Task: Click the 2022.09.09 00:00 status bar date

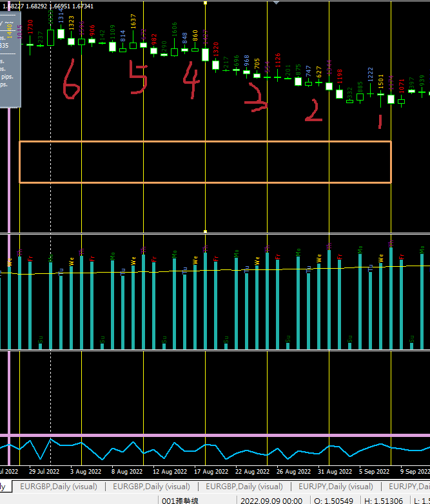Action: pyautogui.click(x=271, y=501)
